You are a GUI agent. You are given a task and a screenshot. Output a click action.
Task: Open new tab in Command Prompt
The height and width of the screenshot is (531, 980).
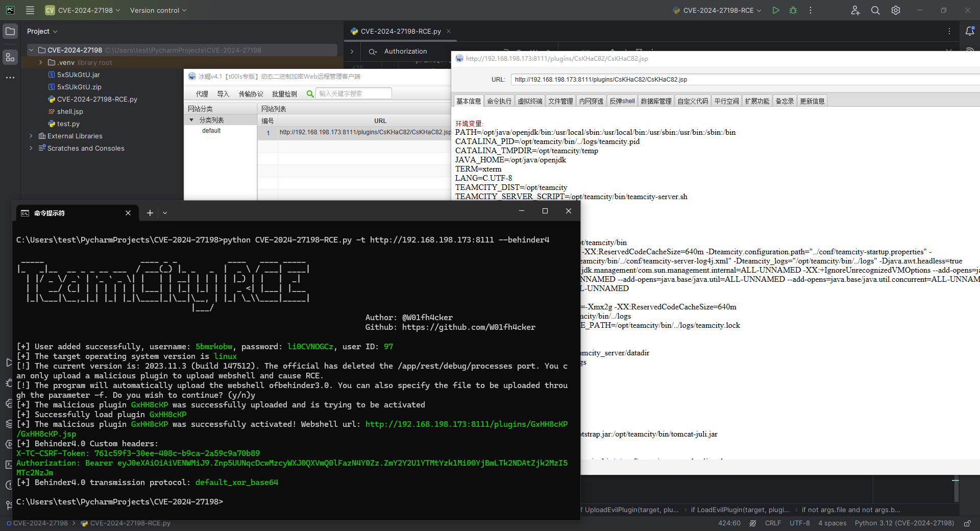150,213
